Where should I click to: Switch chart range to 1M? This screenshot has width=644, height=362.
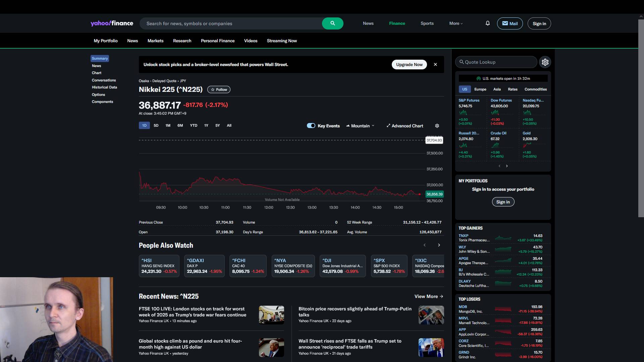click(x=168, y=125)
